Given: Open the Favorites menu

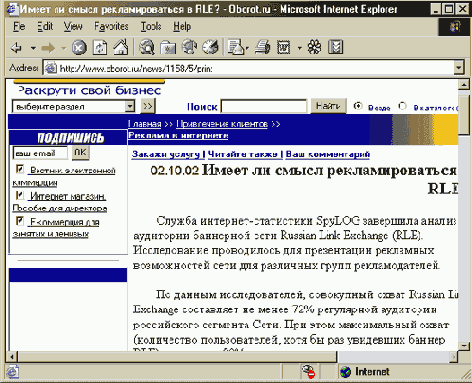Looking at the screenshot, I should 111,26.
